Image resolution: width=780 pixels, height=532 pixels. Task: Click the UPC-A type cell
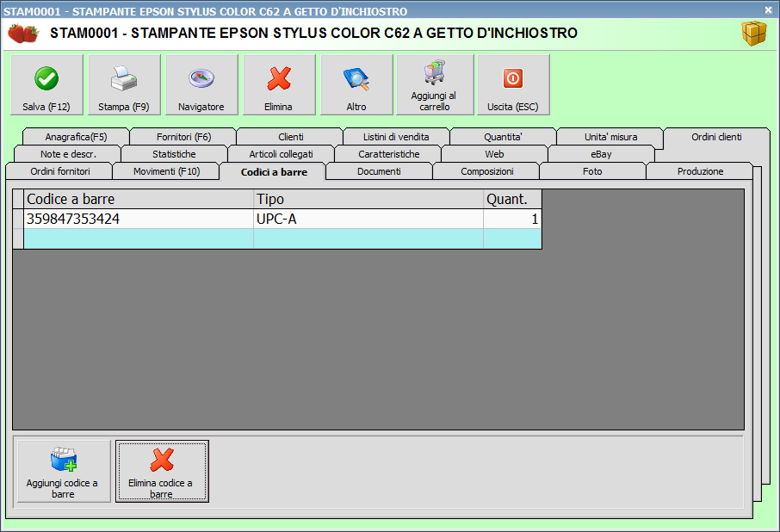368,219
